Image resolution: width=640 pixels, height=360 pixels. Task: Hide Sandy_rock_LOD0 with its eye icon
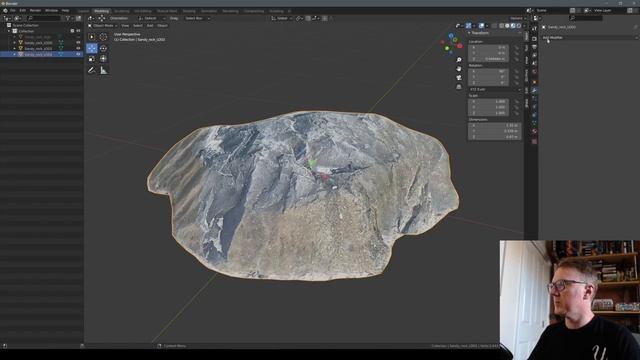[78, 42]
